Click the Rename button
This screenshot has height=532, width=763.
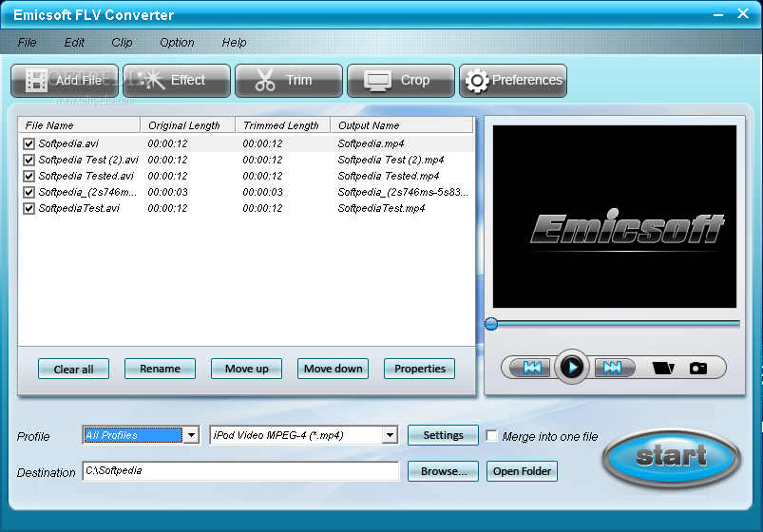tap(160, 369)
